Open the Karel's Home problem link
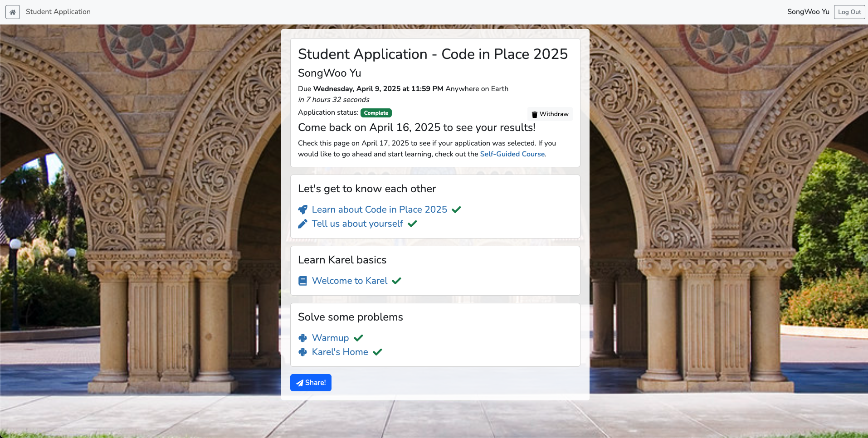868x438 pixels. point(340,352)
